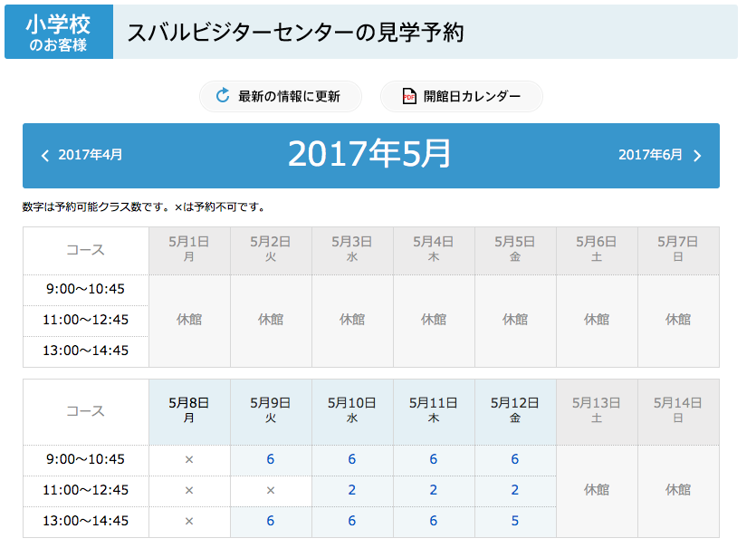The height and width of the screenshot is (548, 756).
Task: Click × for 5月8日 11:00〜12:45
Action: [x=189, y=491]
